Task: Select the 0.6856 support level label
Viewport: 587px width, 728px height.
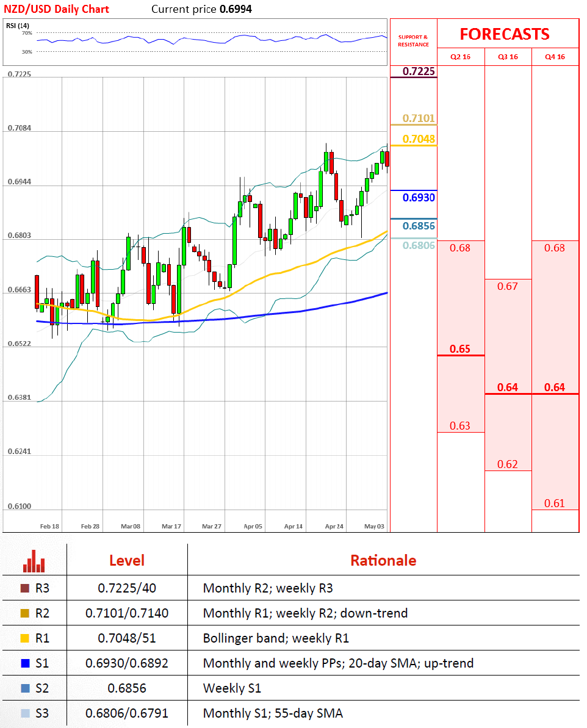Action: (x=419, y=226)
